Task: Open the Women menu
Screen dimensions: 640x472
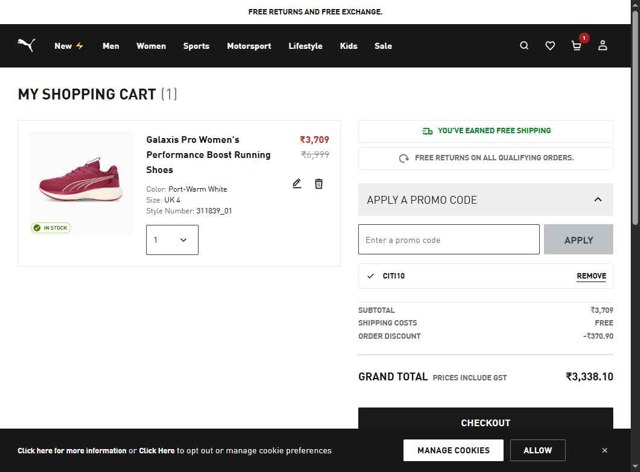Action: 151,46
